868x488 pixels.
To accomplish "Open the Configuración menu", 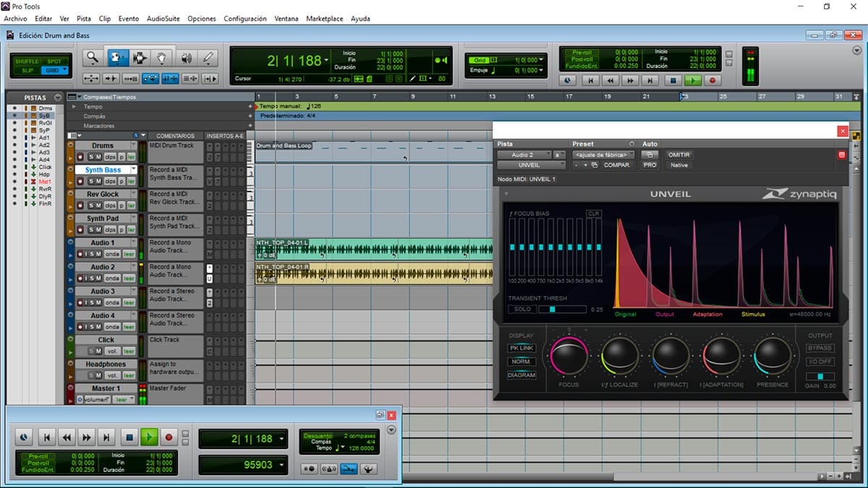I will (x=245, y=18).
